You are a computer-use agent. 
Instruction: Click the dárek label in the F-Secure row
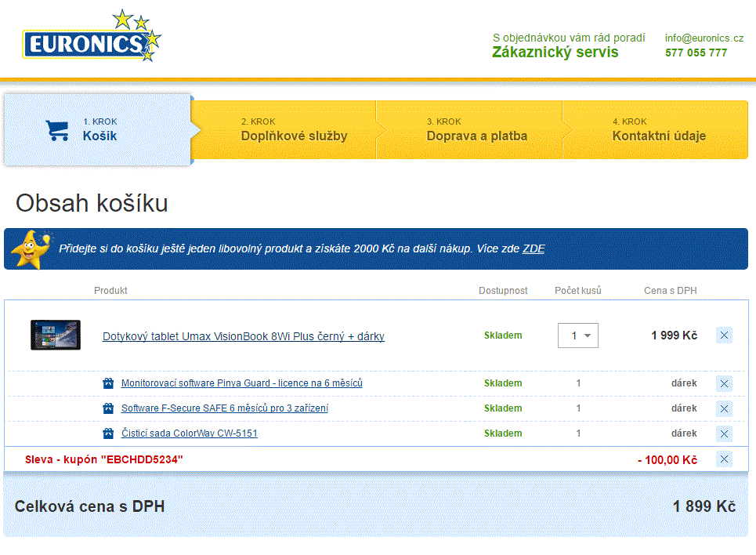click(684, 408)
